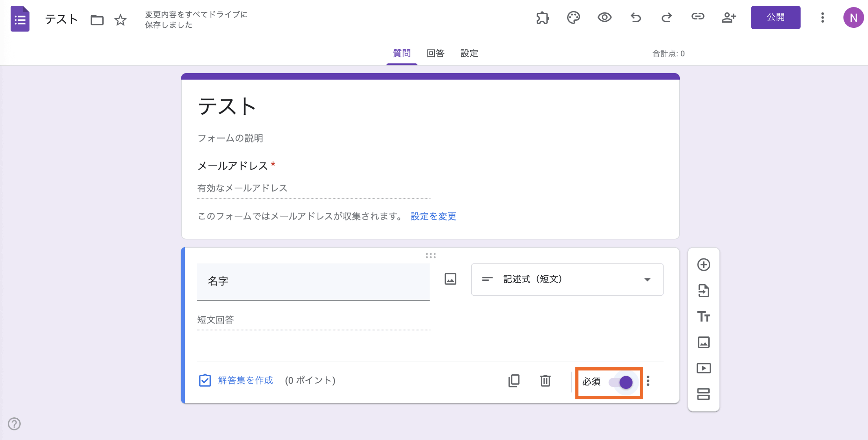This screenshot has height=440, width=868.
Task: Click the 設定を変更 link
Action: pos(433,216)
